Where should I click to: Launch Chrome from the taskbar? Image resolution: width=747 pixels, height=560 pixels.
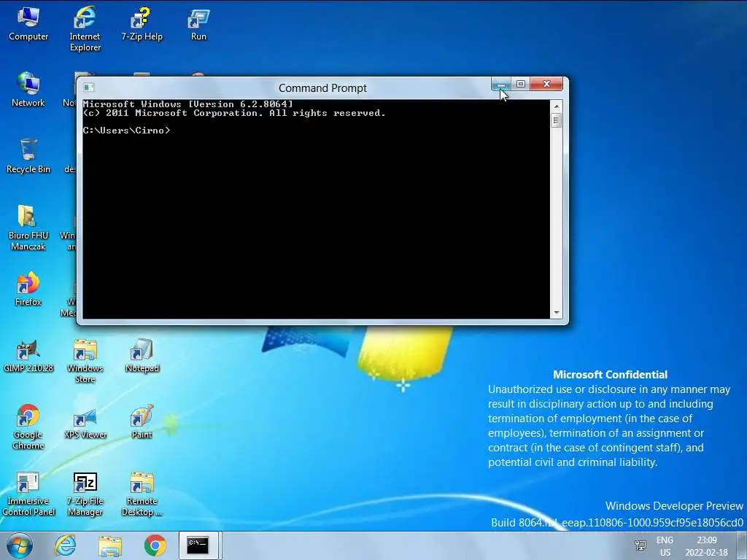click(x=155, y=545)
